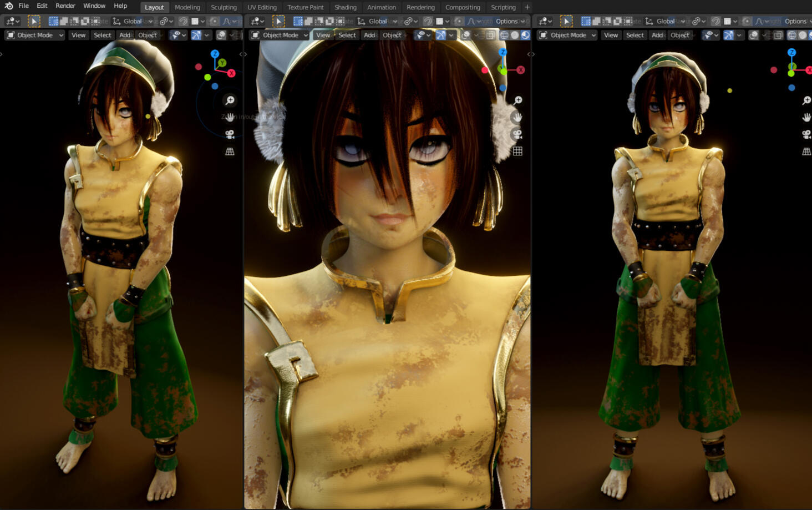Open the Render menu
This screenshot has height=510, width=812.
tap(65, 6)
